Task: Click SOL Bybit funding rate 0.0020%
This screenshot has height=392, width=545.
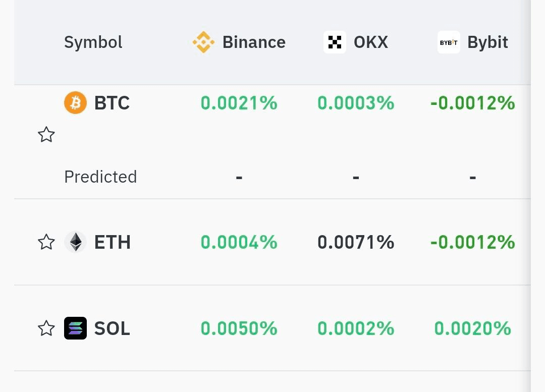Action: (473, 328)
